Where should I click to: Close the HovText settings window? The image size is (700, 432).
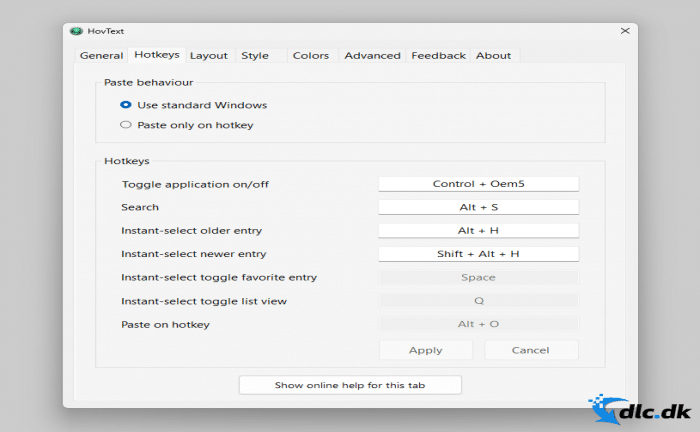pos(625,30)
